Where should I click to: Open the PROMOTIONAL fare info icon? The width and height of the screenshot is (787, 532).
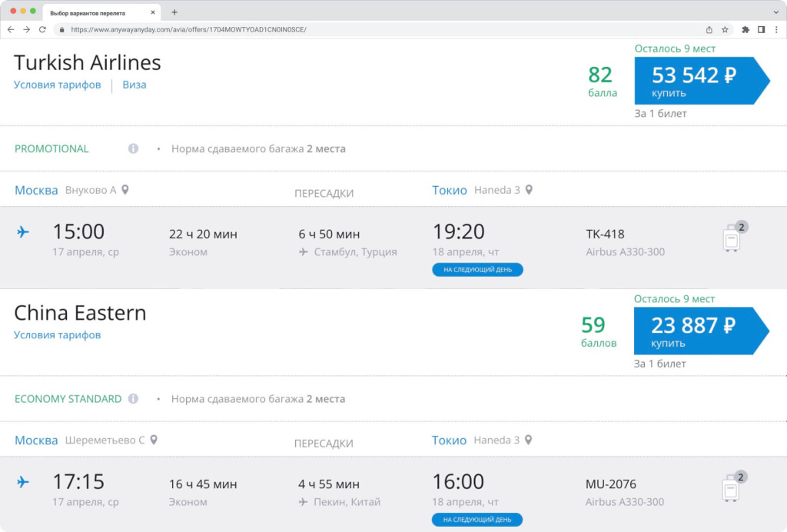(x=133, y=148)
